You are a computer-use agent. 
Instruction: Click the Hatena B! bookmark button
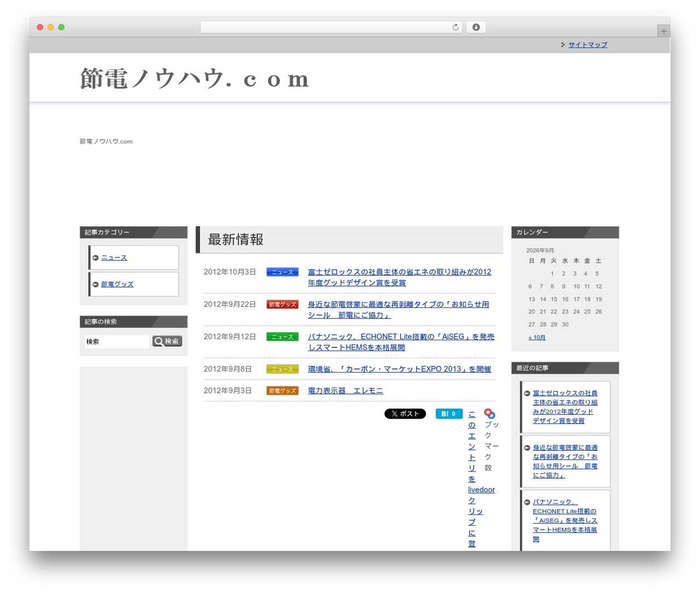click(449, 414)
